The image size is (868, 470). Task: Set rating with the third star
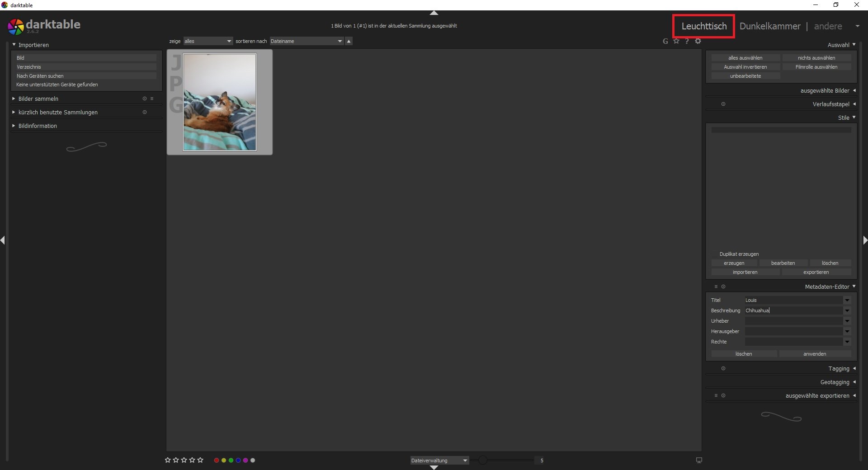click(184, 460)
